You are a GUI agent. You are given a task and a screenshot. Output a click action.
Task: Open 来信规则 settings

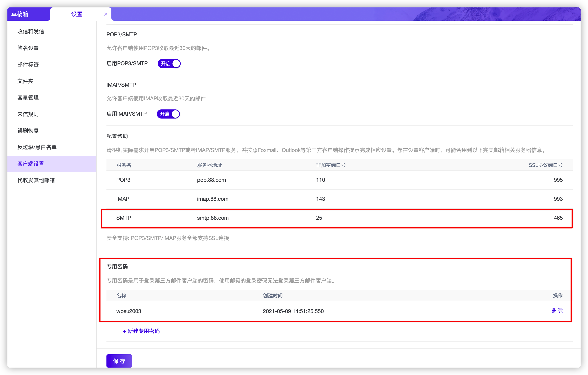28,114
